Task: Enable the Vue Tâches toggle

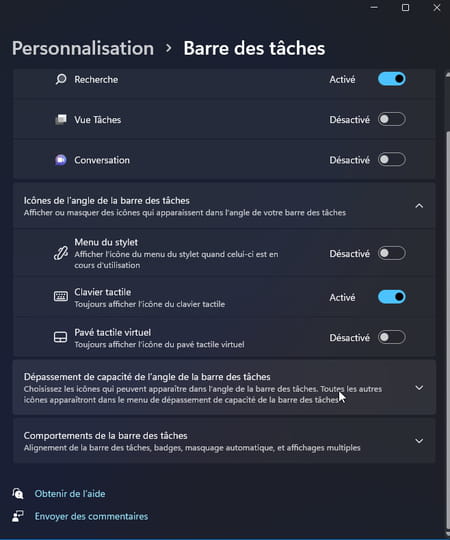Action: coord(392,119)
